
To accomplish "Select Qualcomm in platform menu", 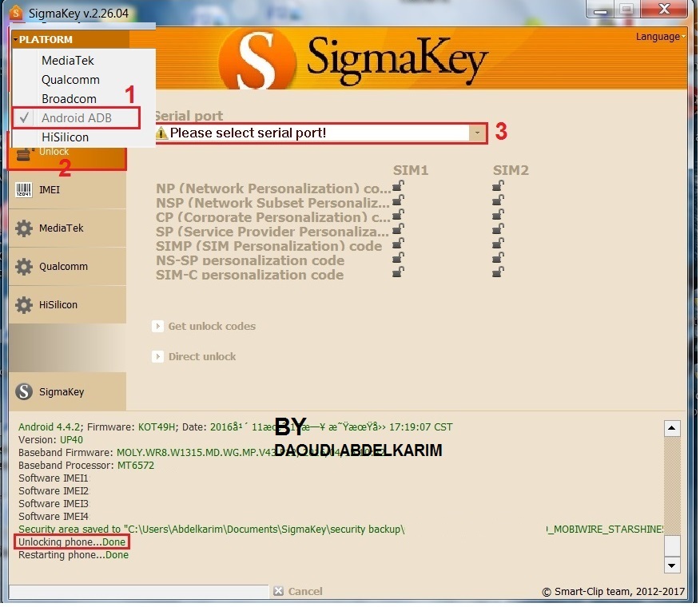I will click(x=70, y=79).
